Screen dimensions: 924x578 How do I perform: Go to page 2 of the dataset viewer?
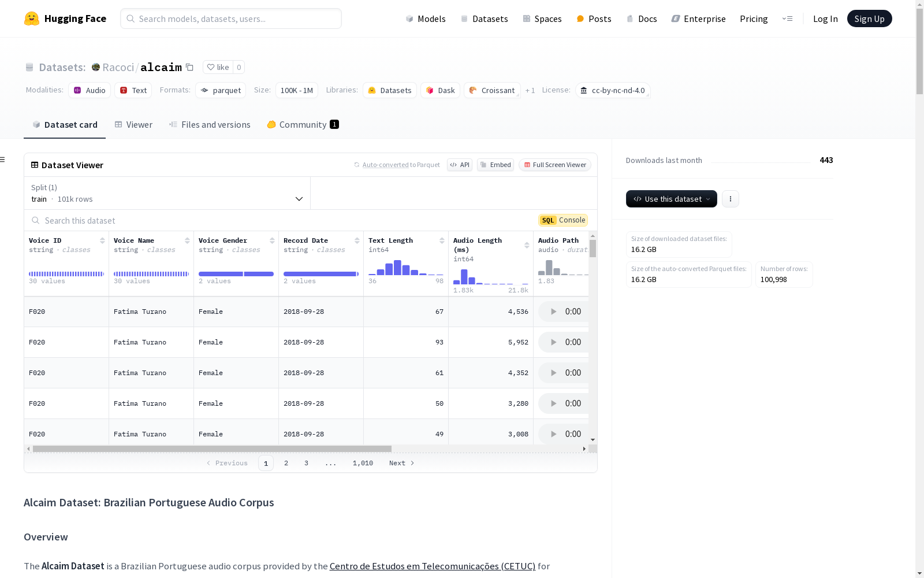pos(286,463)
